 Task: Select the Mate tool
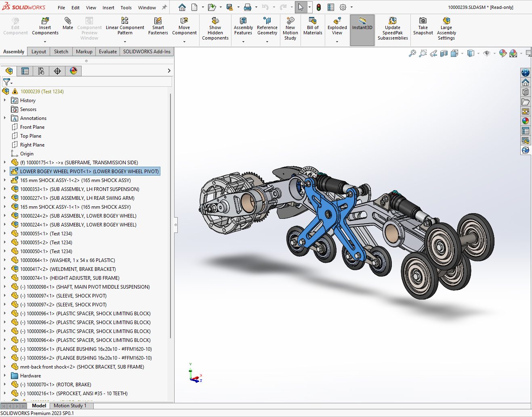(67, 27)
